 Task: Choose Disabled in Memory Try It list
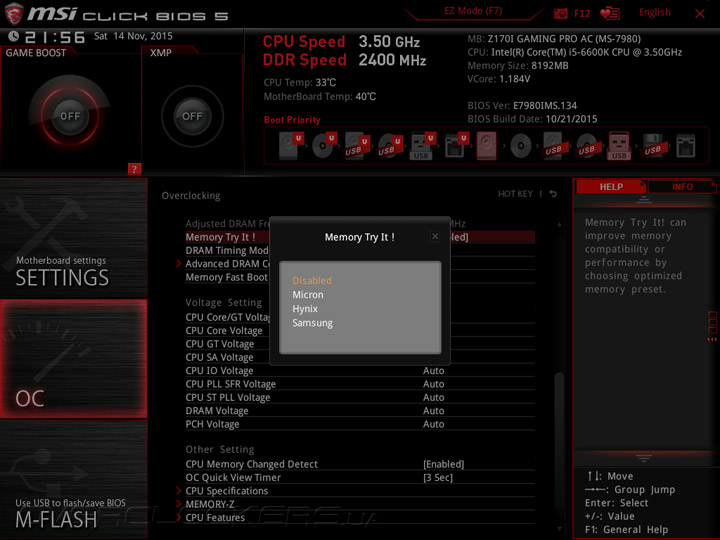coord(312,281)
